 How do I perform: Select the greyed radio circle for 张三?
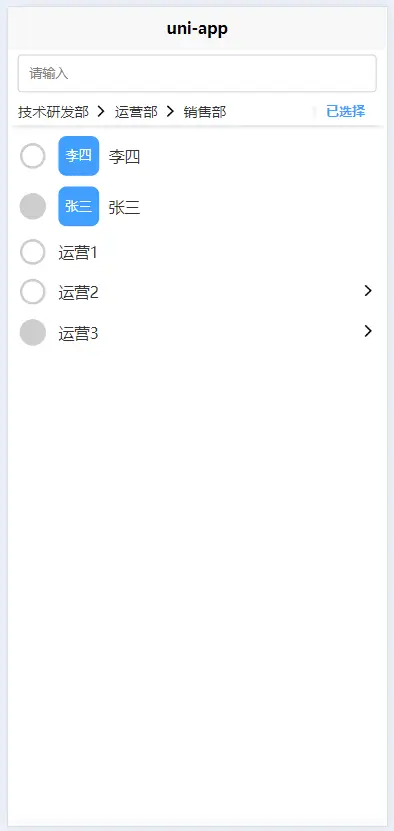coord(33,206)
